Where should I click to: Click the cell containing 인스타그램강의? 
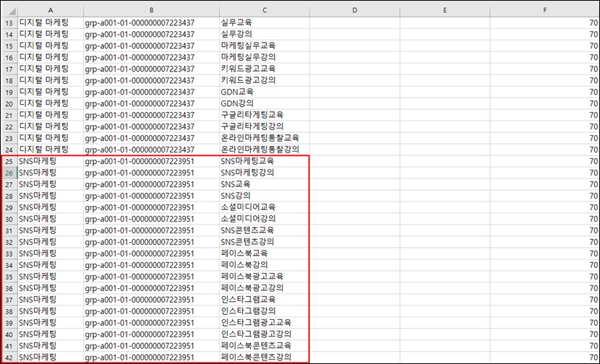(x=265, y=311)
